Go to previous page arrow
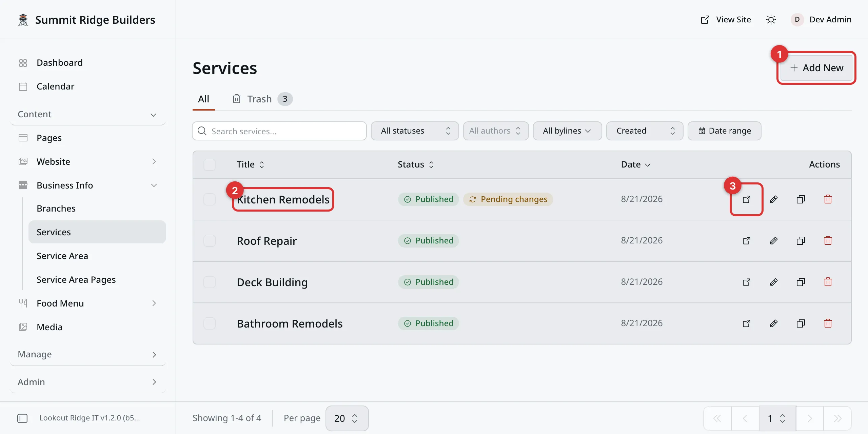Viewport: 868px width, 434px height. point(745,418)
